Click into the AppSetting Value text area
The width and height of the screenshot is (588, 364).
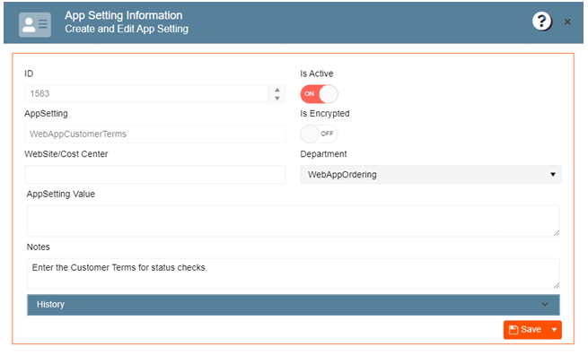[x=287, y=221]
